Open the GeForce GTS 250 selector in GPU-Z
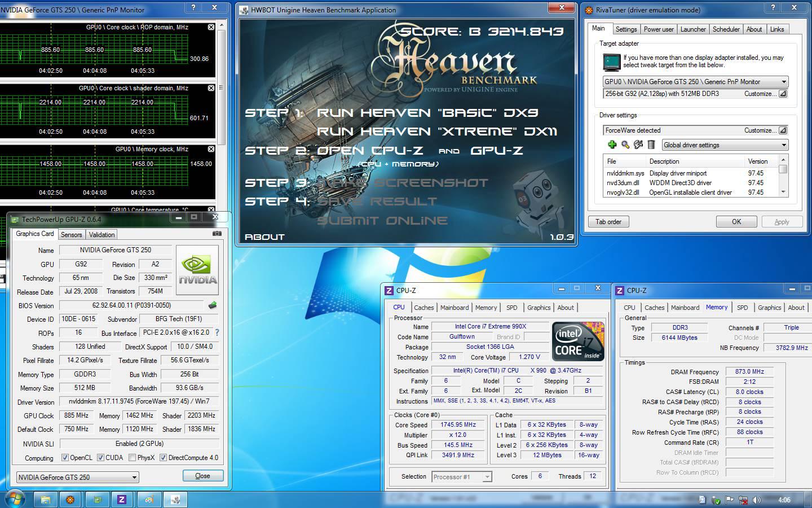812x508 pixels. (77, 477)
